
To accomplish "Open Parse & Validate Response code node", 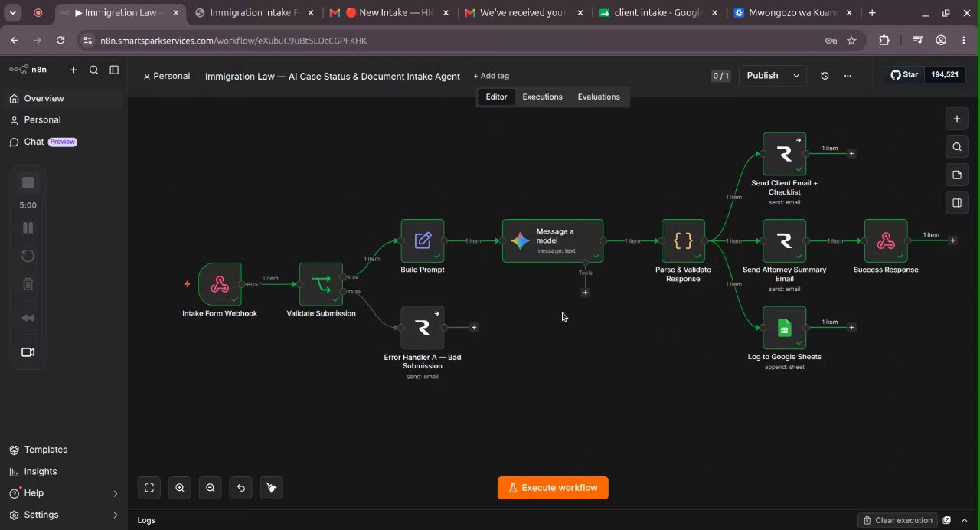I will [683, 240].
